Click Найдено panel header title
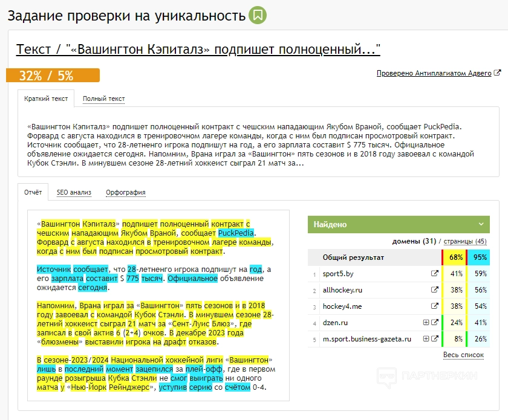 (330, 224)
